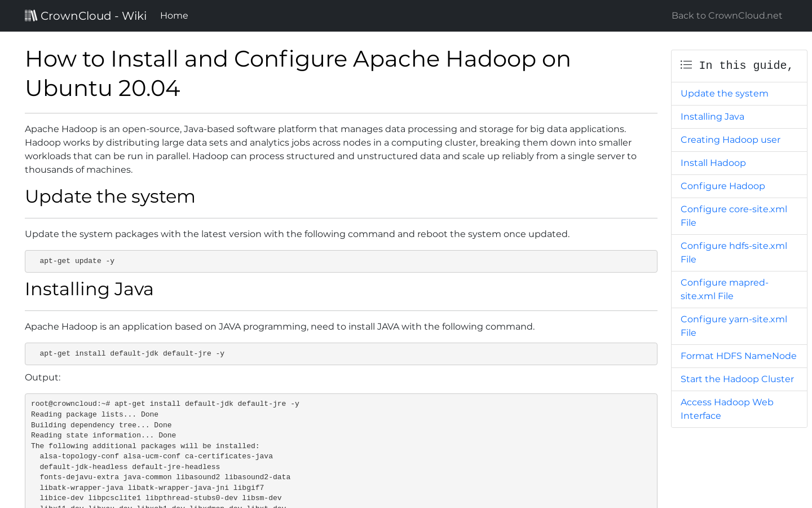Select Install Hadoop in the guide list
812x508 pixels.
click(713, 163)
